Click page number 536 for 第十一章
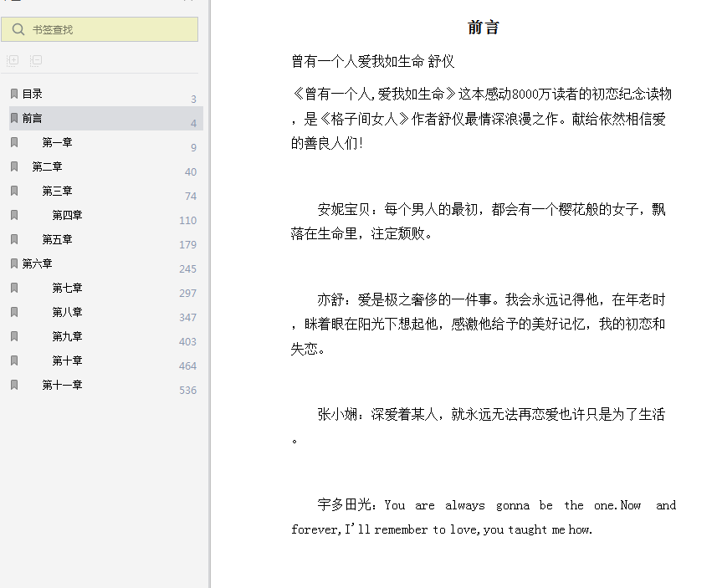Image resolution: width=722 pixels, height=588 pixels. [188, 391]
